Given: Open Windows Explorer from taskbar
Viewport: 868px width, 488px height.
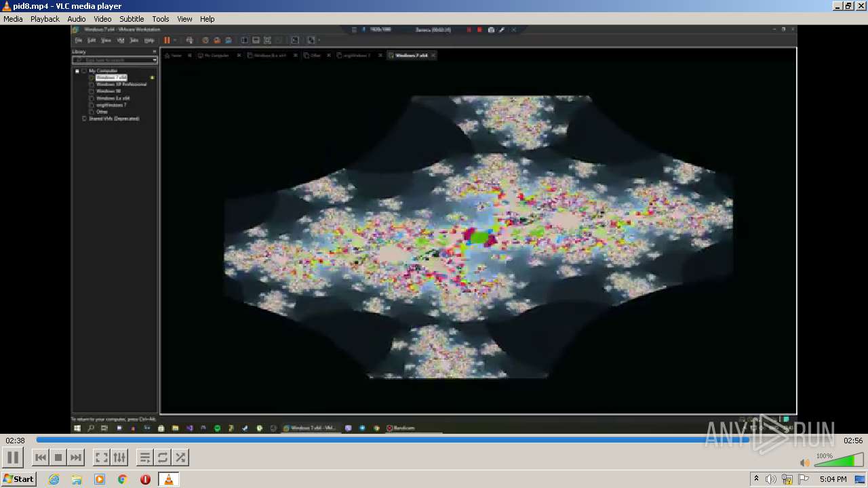Looking at the screenshot, I should coord(77,479).
